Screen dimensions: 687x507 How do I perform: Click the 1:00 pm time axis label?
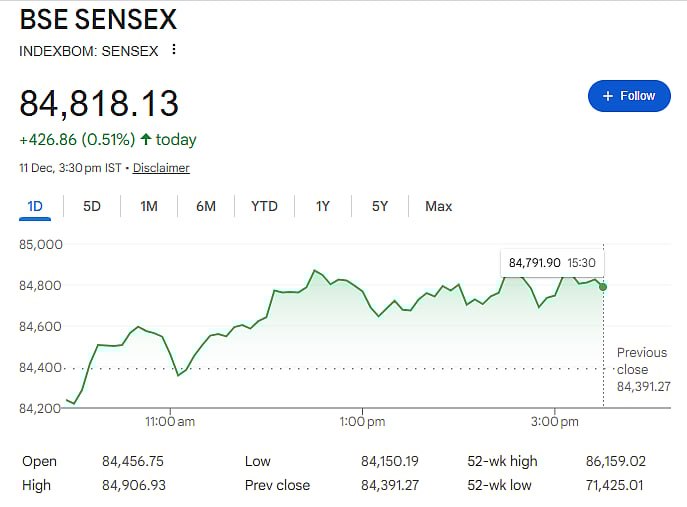(x=363, y=422)
